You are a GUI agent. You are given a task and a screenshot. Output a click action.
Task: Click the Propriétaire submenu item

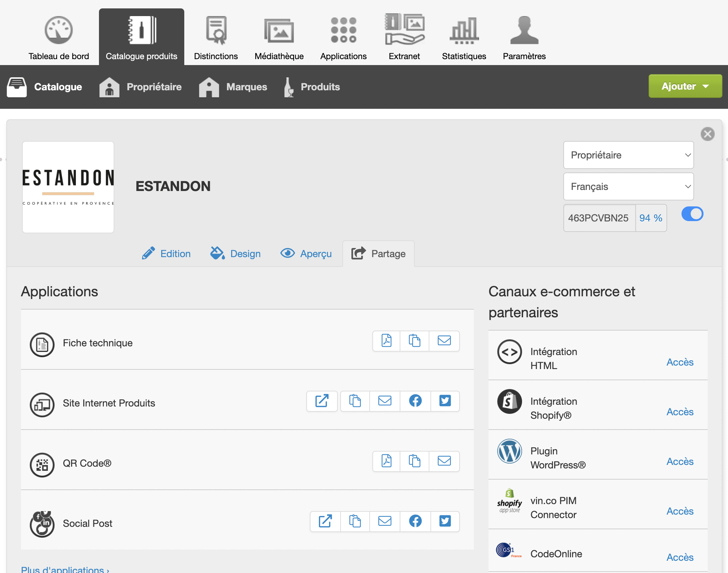coord(141,87)
